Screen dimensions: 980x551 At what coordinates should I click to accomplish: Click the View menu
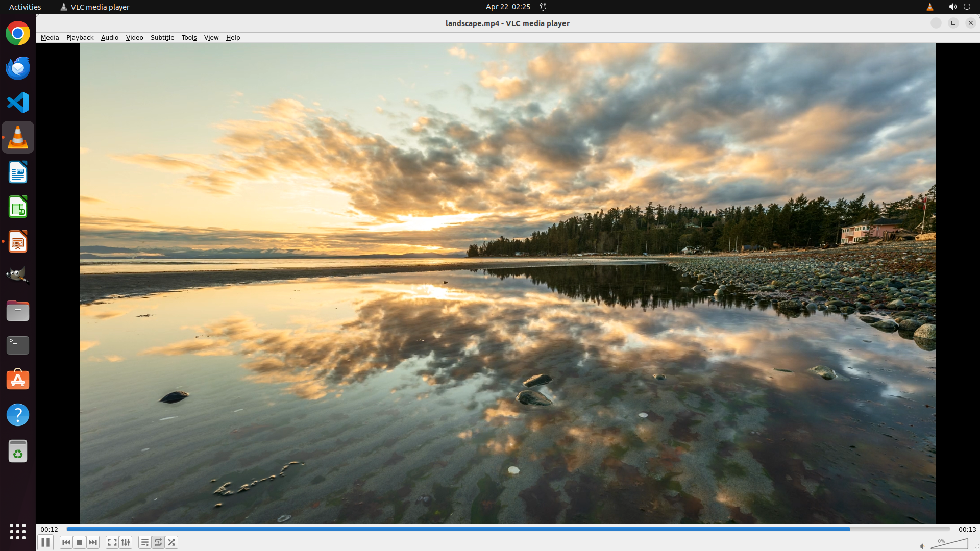click(x=211, y=37)
